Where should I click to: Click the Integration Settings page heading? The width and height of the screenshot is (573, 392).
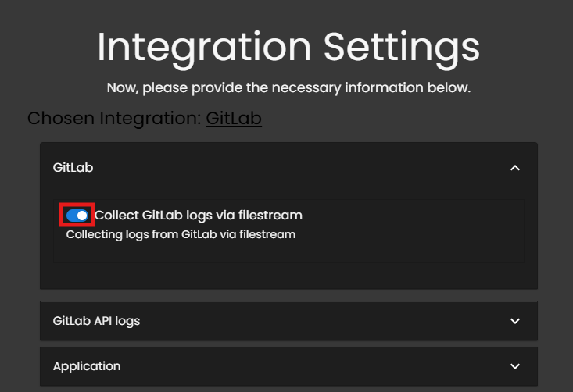(x=288, y=48)
